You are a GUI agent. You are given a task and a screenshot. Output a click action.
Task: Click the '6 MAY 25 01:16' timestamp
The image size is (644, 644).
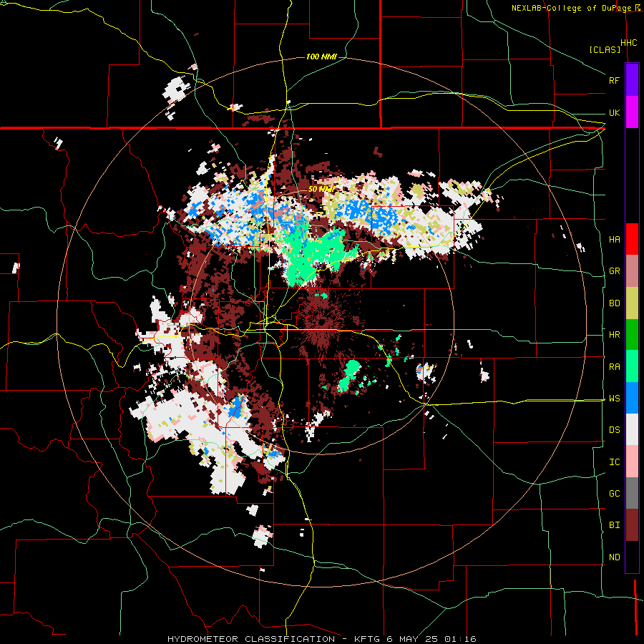tap(431, 639)
